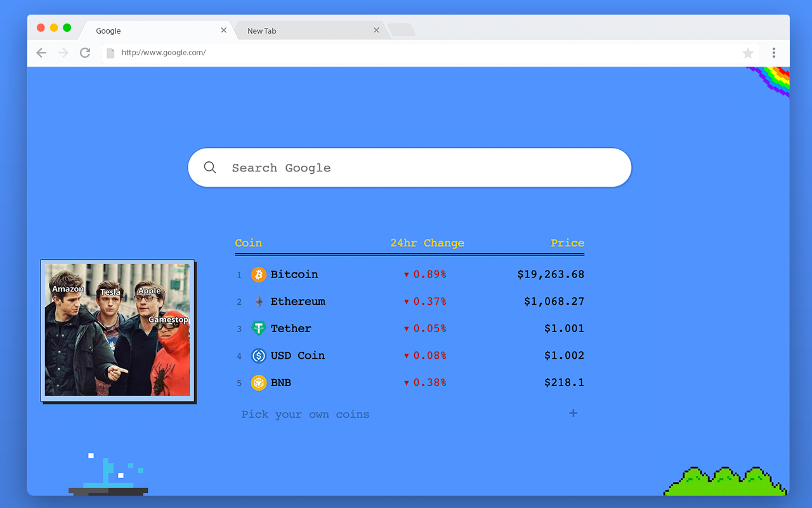Sort by the 24hr Change header
812x508 pixels.
(x=427, y=243)
